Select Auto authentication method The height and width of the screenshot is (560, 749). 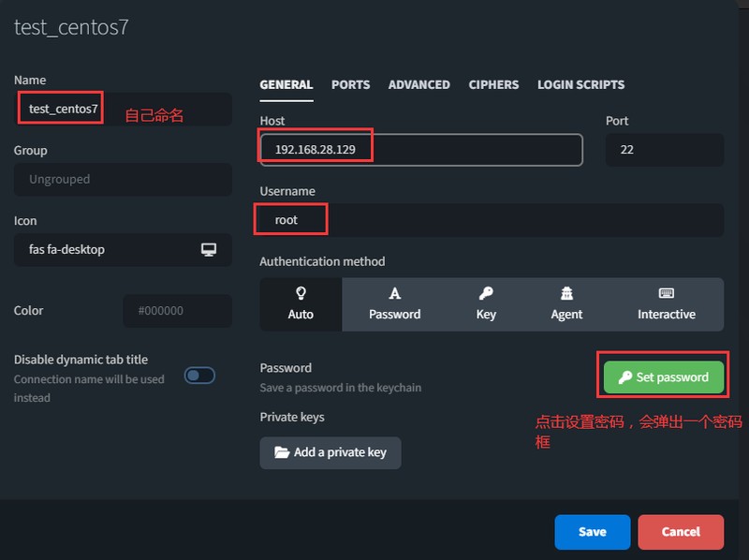click(x=301, y=304)
